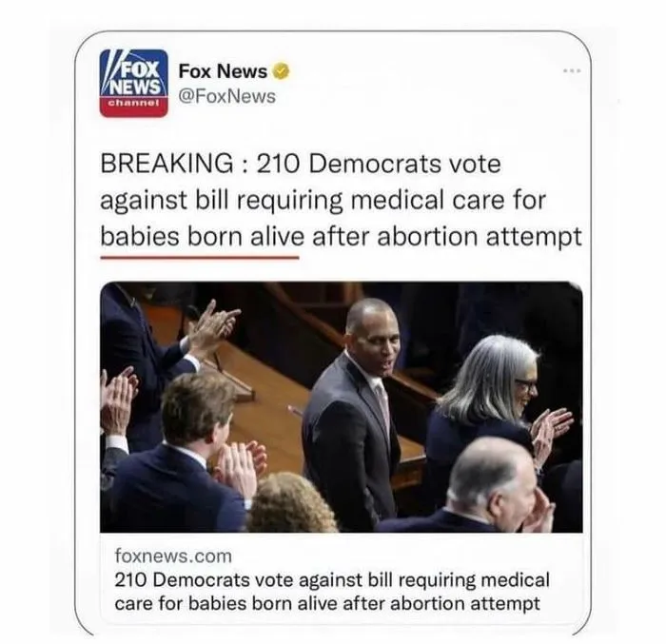
Task: Click the red underline below tweet text
Action: (200, 258)
